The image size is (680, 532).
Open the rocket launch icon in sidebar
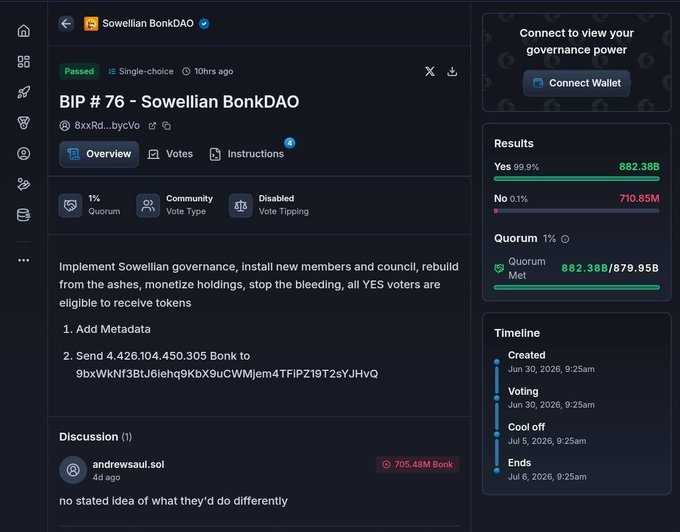[x=24, y=92]
